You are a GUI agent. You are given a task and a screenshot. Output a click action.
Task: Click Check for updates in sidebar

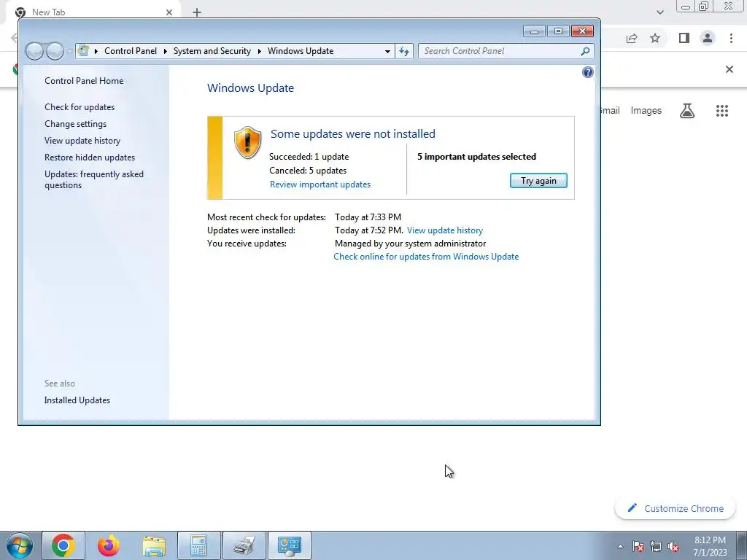coord(80,107)
